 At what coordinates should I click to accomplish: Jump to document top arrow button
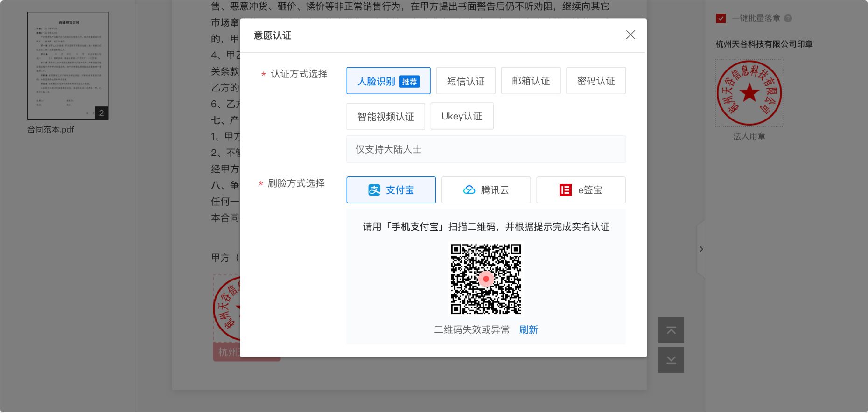(671, 330)
